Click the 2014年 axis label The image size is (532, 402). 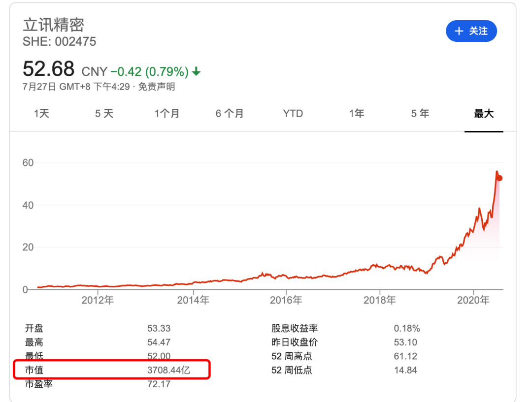[x=193, y=300]
